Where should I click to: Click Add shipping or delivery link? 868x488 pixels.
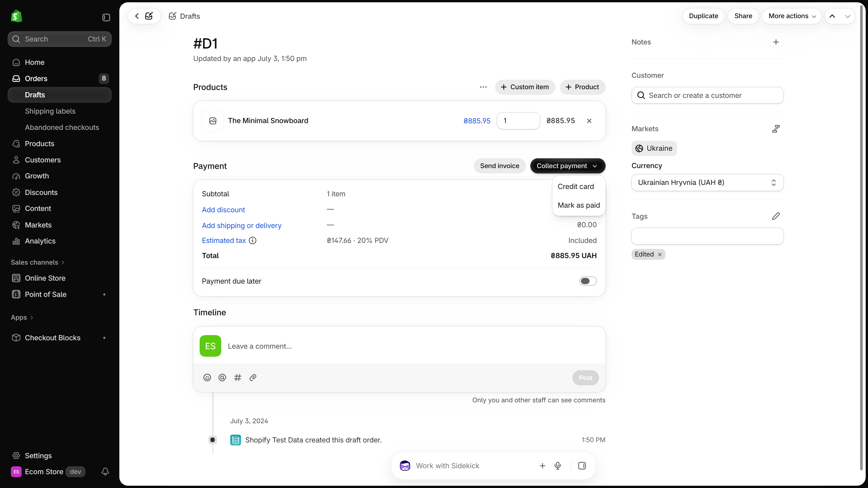242,226
